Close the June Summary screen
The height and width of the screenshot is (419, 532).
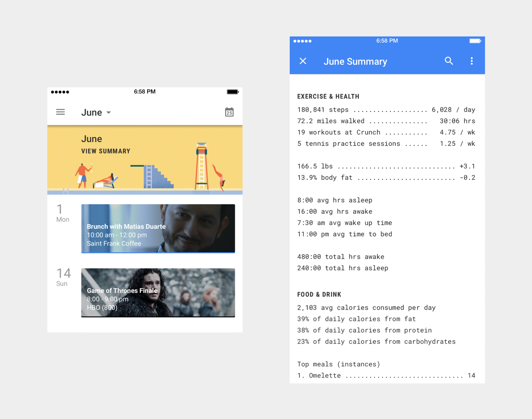pos(303,61)
